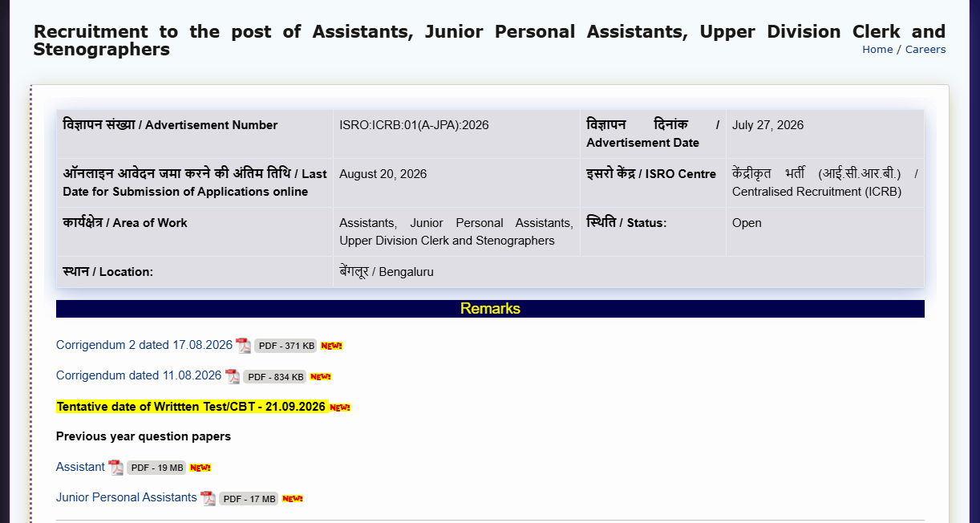Click the ISRO Centre label
The height and width of the screenshot is (523, 980).
(651, 174)
